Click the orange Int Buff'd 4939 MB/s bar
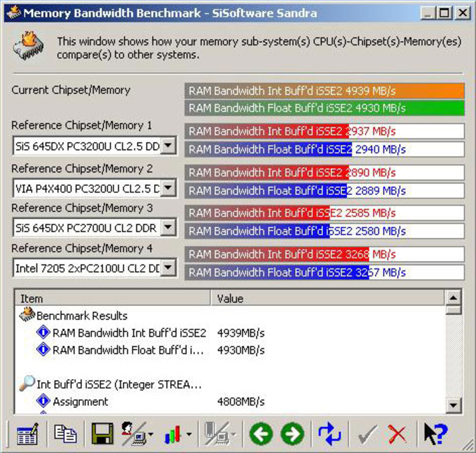This screenshot has width=476, height=453. pos(325,91)
